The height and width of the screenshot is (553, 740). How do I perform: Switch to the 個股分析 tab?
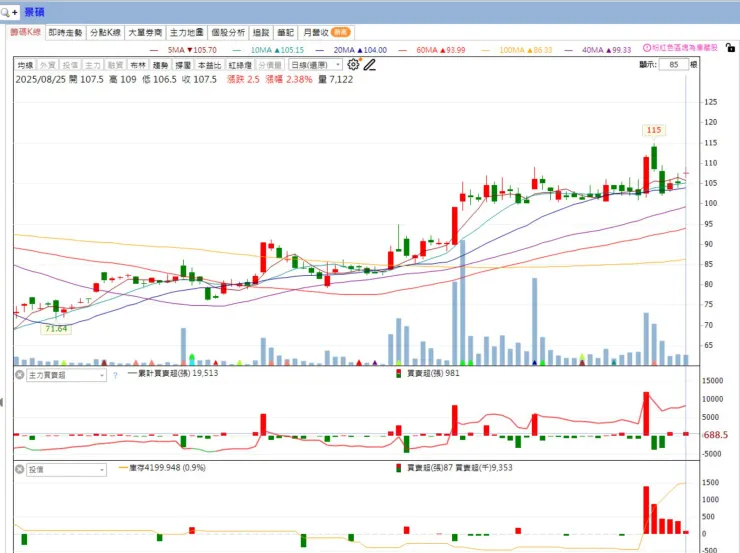point(228,33)
